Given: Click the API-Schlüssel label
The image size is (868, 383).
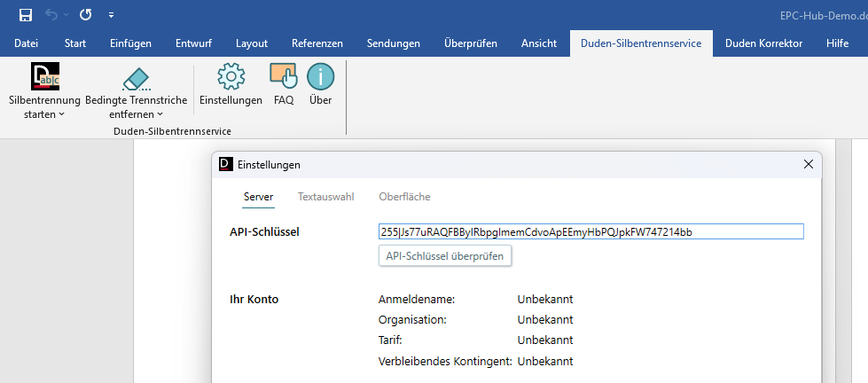Looking at the screenshot, I should point(264,232).
